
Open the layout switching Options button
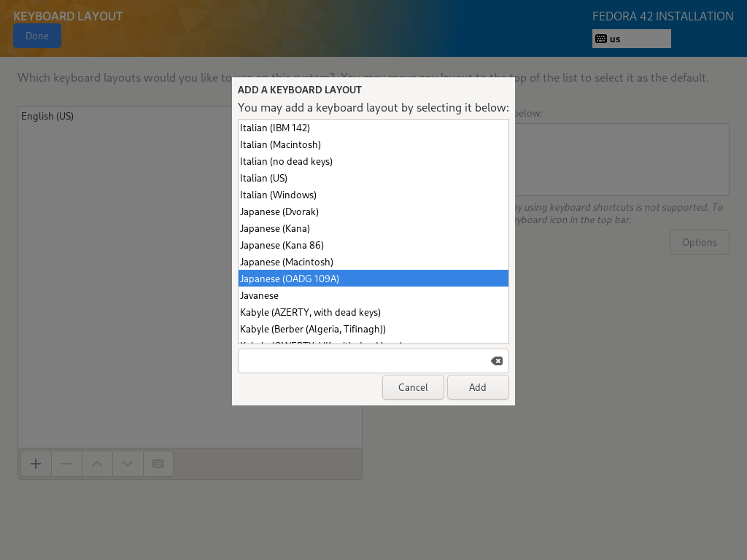click(x=700, y=242)
